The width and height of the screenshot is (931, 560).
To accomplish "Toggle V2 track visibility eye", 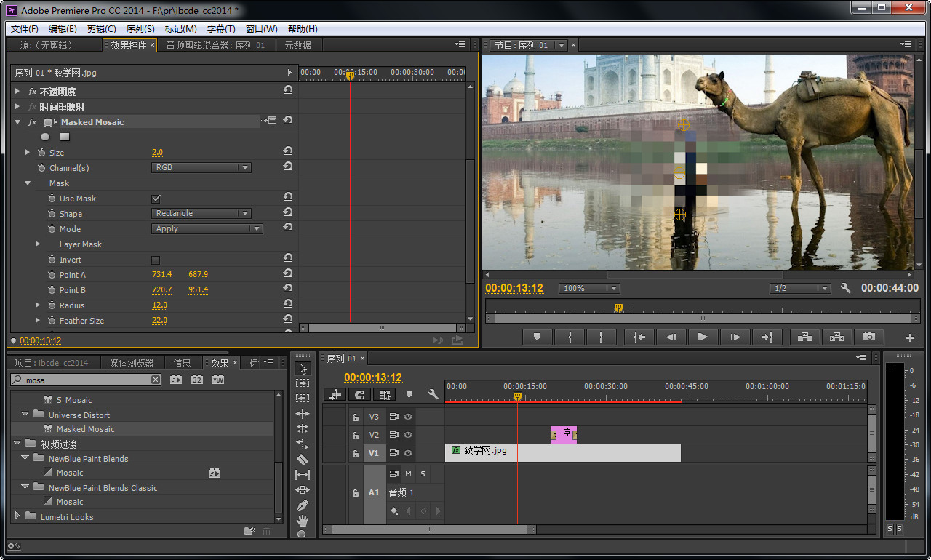I will coord(408,436).
